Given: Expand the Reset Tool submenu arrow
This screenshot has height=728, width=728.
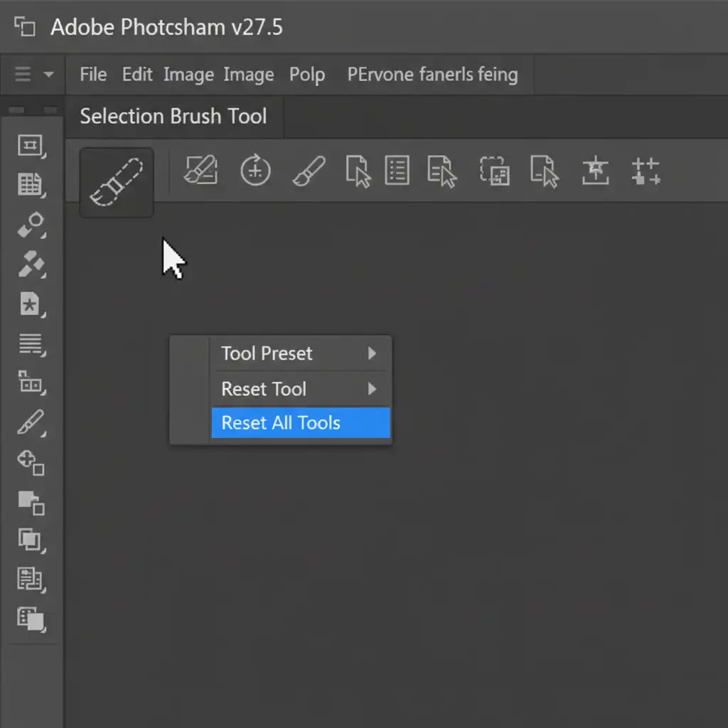Looking at the screenshot, I should tap(372, 389).
